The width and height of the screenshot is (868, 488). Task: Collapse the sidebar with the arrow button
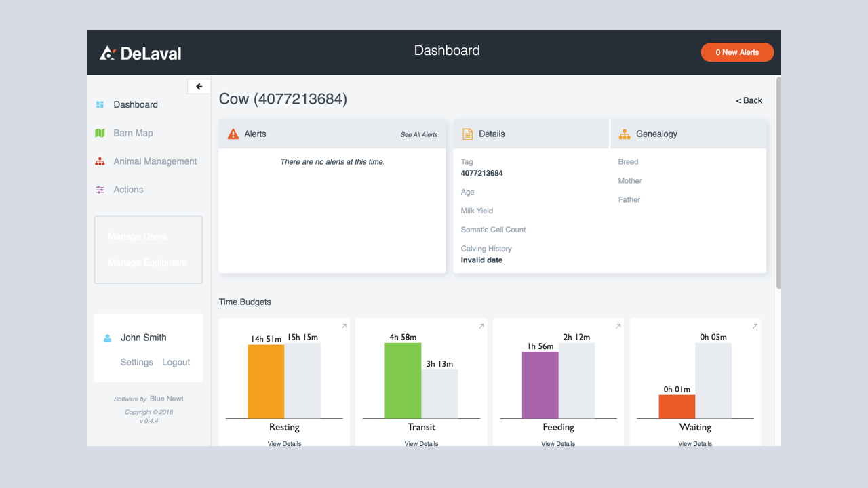[198, 86]
